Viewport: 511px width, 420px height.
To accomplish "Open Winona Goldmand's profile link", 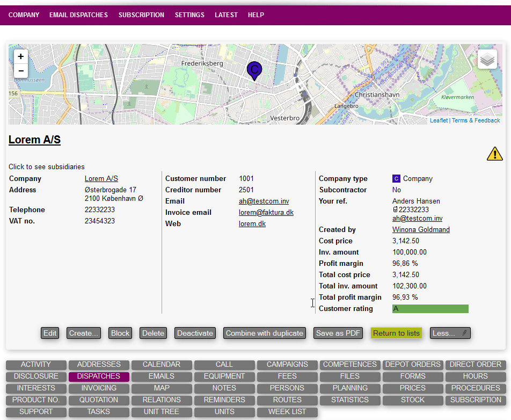I will tap(421, 230).
